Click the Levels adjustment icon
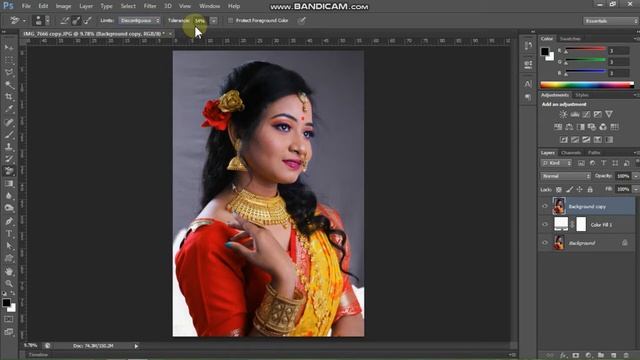 click(575, 114)
